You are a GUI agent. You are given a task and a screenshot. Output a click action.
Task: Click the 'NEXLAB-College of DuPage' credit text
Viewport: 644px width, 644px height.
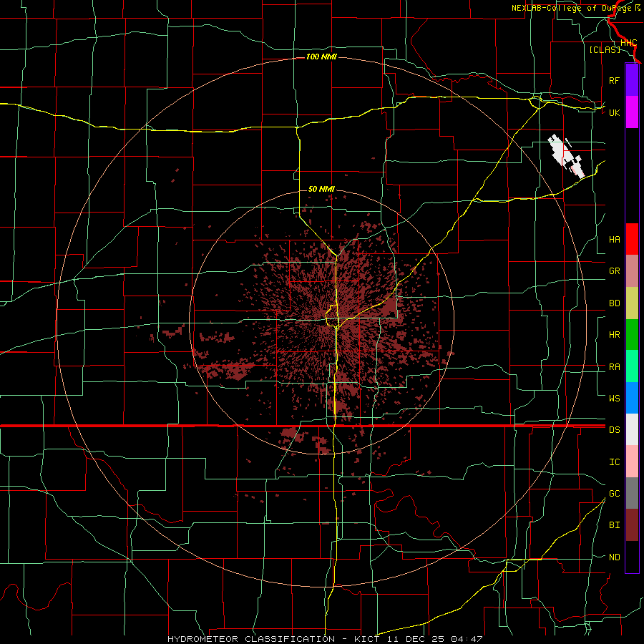(x=572, y=8)
